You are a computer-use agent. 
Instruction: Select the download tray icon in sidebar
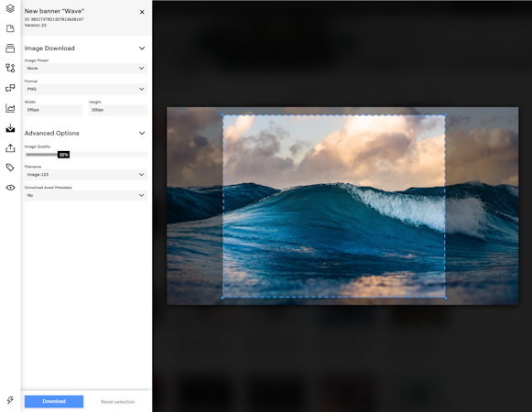click(x=10, y=128)
